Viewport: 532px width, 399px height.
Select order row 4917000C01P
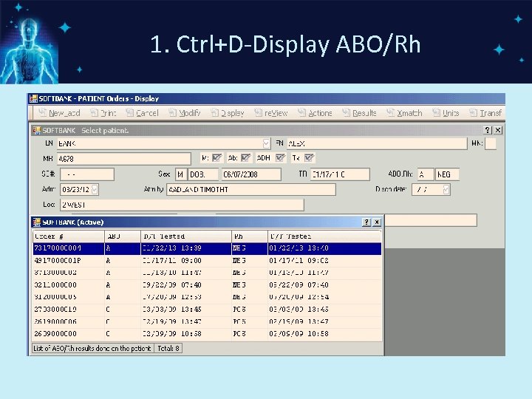207,261
